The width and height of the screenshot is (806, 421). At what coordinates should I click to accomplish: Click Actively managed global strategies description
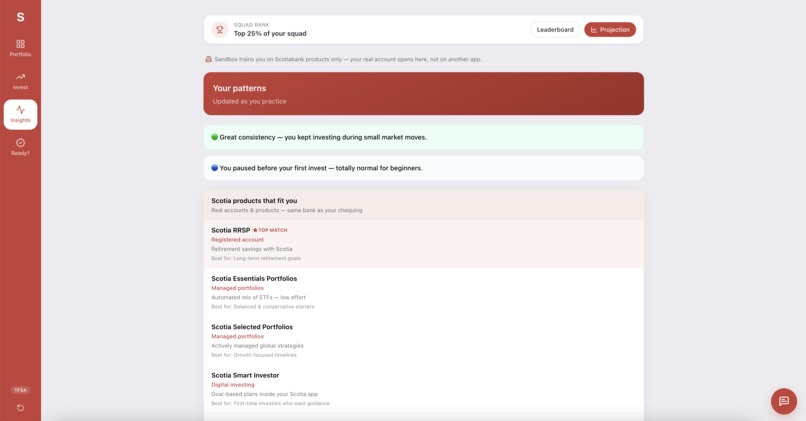(258, 345)
